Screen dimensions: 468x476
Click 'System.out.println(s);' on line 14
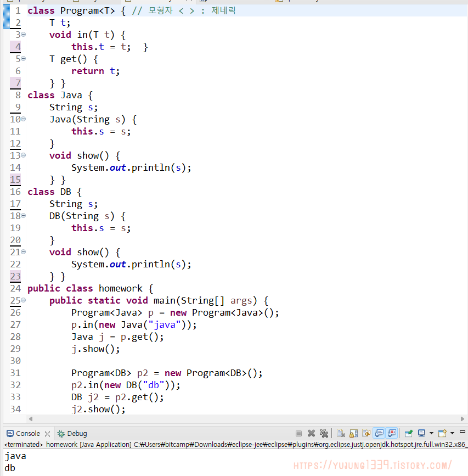(x=131, y=167)
